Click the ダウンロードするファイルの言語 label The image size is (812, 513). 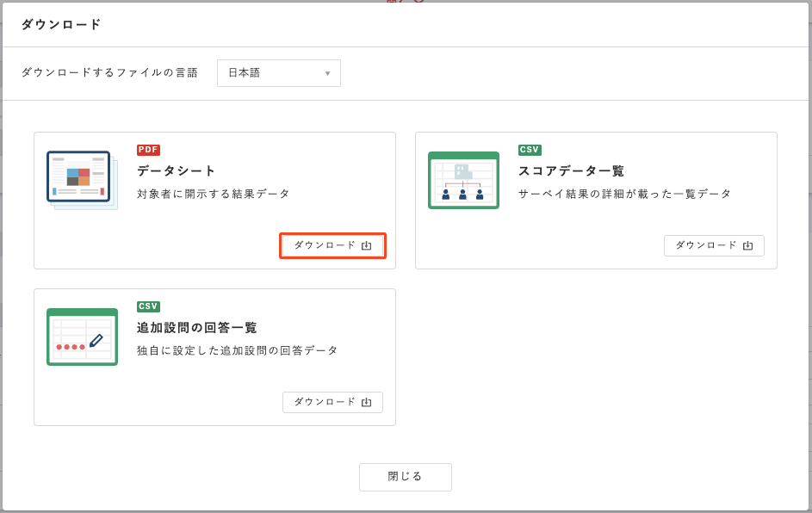tap(109, 73)
